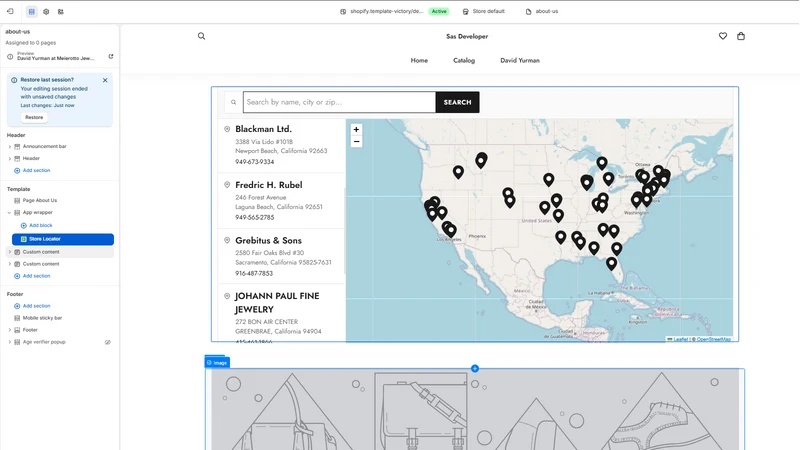The image size is (800, 450).
Task: Collapse the App wrapper section
Action: point(10,213)
